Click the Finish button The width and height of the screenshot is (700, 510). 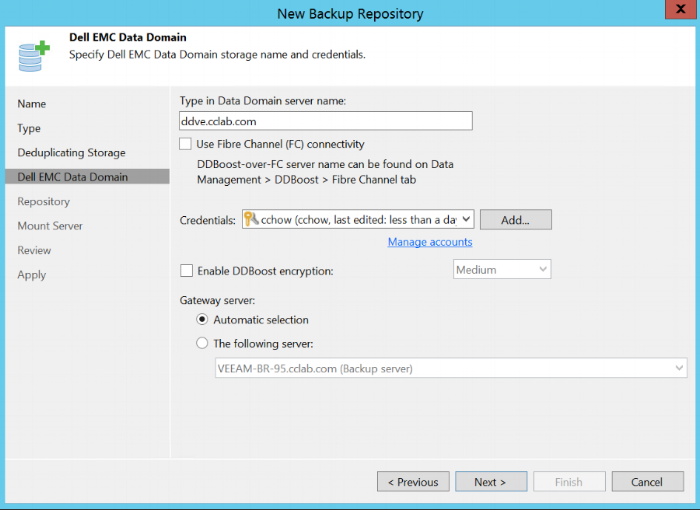[x=569, y=482]
